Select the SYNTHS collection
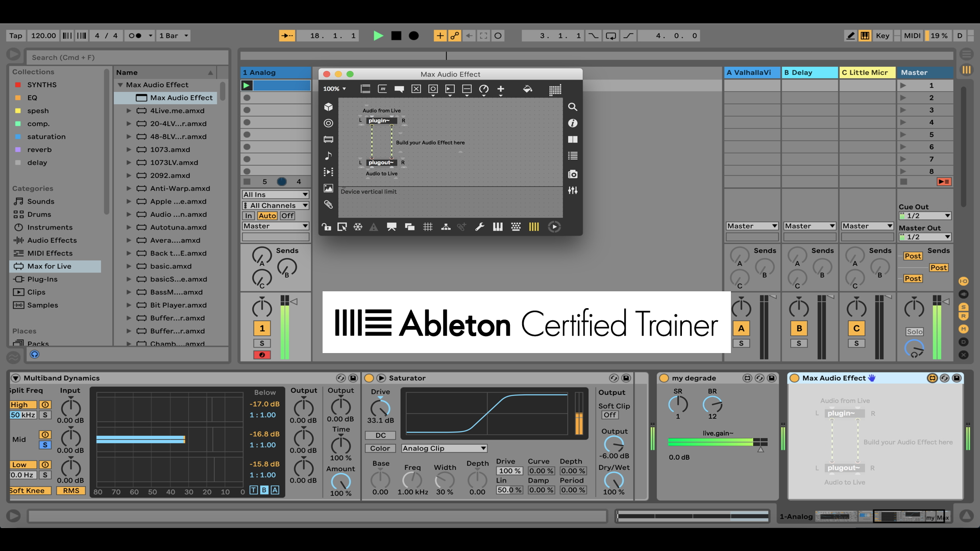The height and width of the screenshot is (551, 980). point(42,85)
